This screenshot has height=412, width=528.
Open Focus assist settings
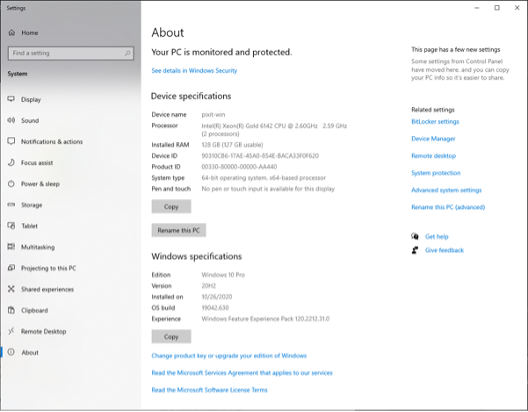(71, 163)
